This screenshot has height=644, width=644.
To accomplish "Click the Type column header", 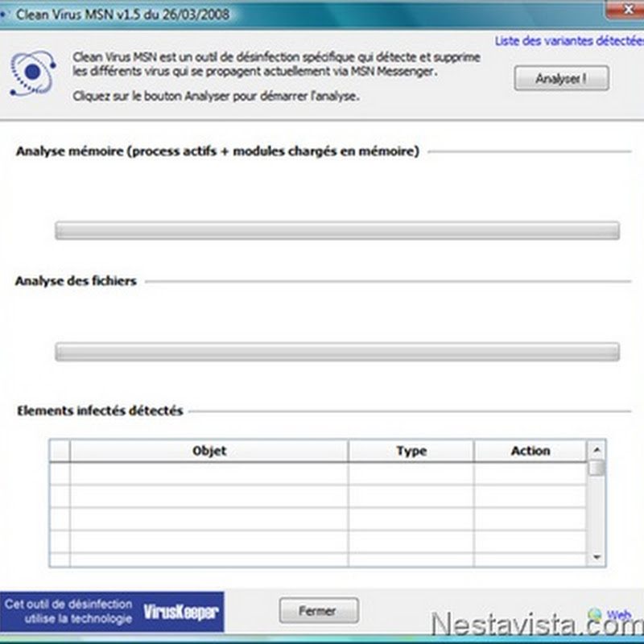I will tap(411, 451).
